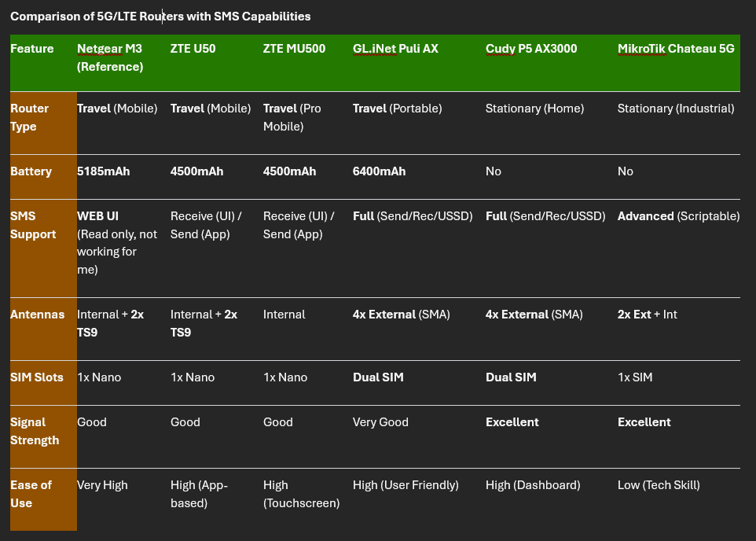Click the 'SMS Support' row label

(33, 225)
